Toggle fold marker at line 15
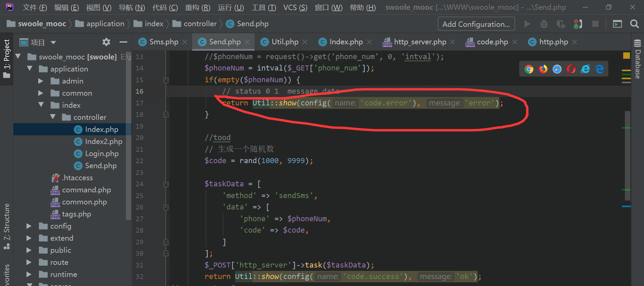Screen dimensions: 644x286 (166, 80)
